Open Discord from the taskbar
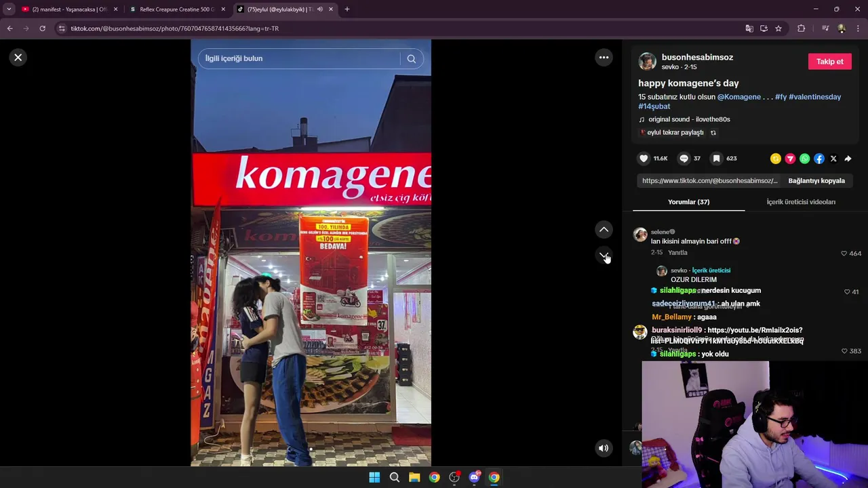 click(x=474, y=477)
